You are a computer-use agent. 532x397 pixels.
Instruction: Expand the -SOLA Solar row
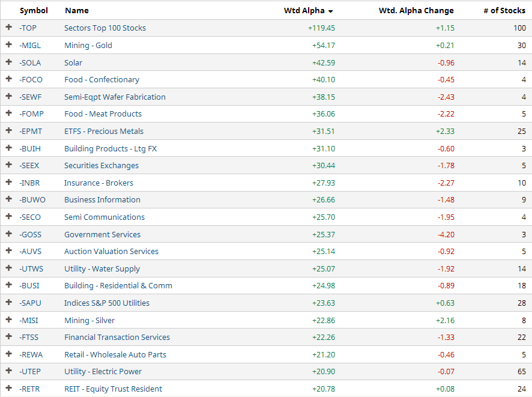click(x=9, y=62)
